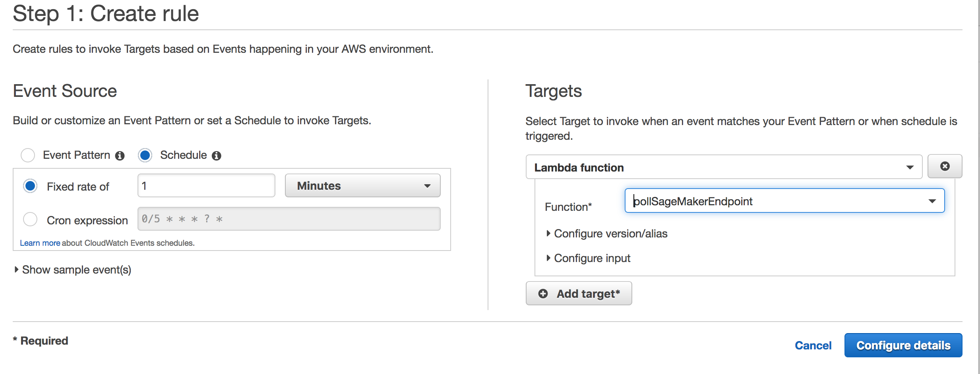
Task: Click the Configure version/alias arrow icon
Action: (548, 233)
